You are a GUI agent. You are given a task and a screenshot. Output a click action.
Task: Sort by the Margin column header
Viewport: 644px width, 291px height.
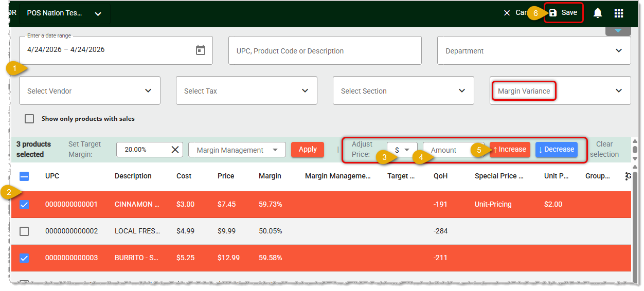[x=270, y=176]
